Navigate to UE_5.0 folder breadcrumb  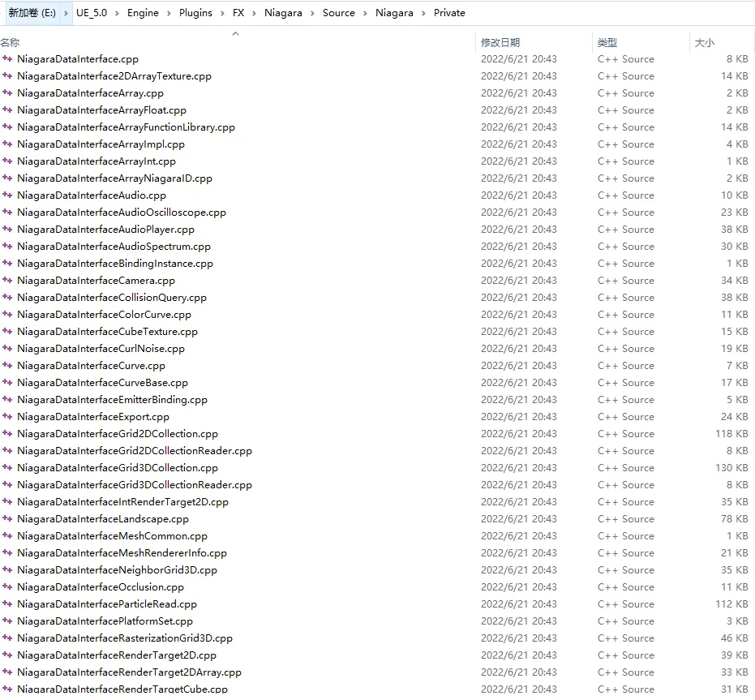coord(92,13)
